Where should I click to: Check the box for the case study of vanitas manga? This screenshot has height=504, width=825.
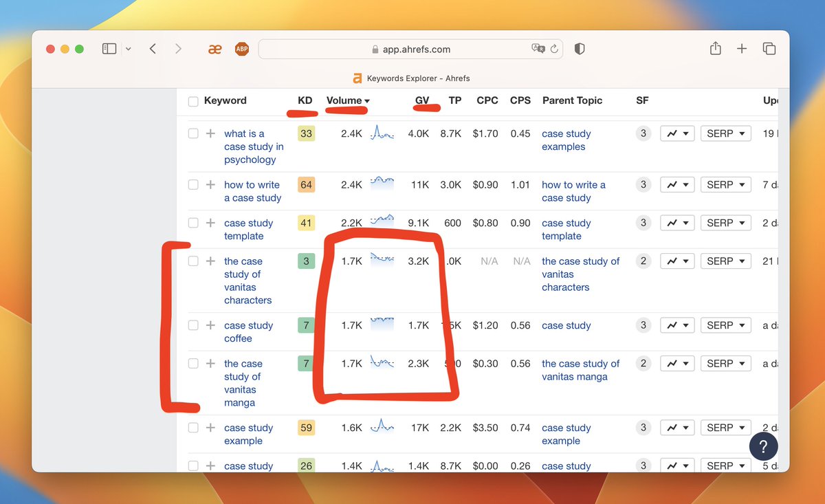[193, 363]
